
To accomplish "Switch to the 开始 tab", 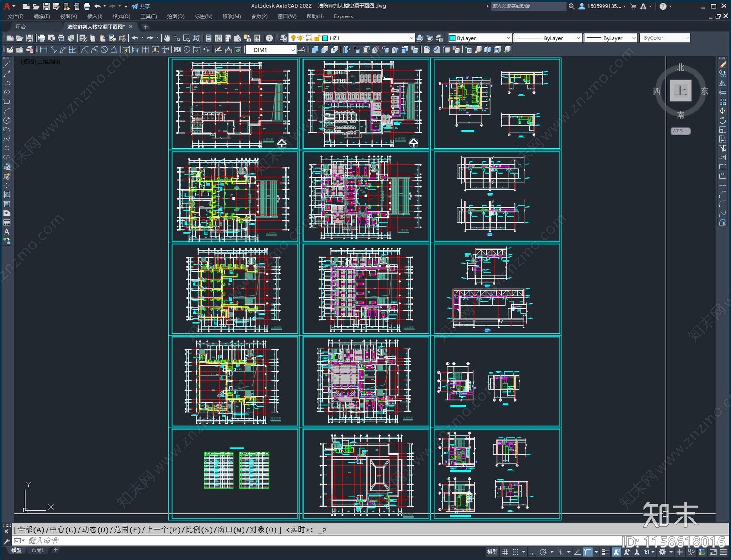I will tap(20, 27).
